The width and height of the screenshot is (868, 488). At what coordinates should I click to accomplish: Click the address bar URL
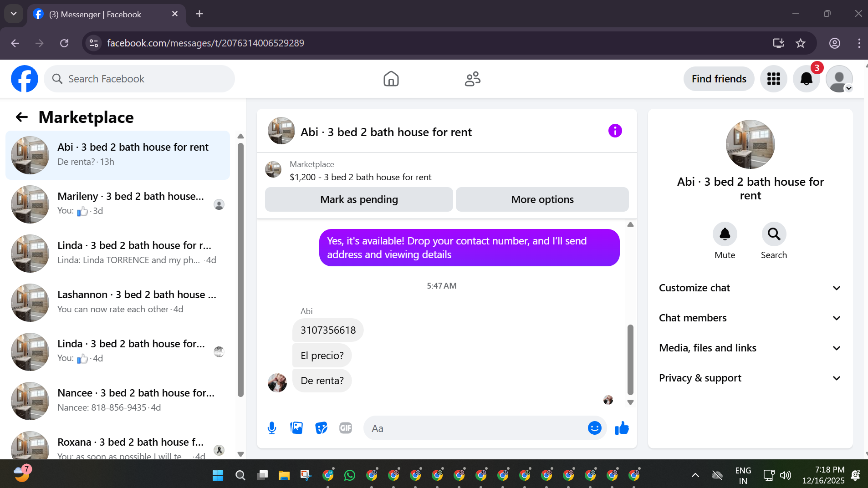point(205,43)
